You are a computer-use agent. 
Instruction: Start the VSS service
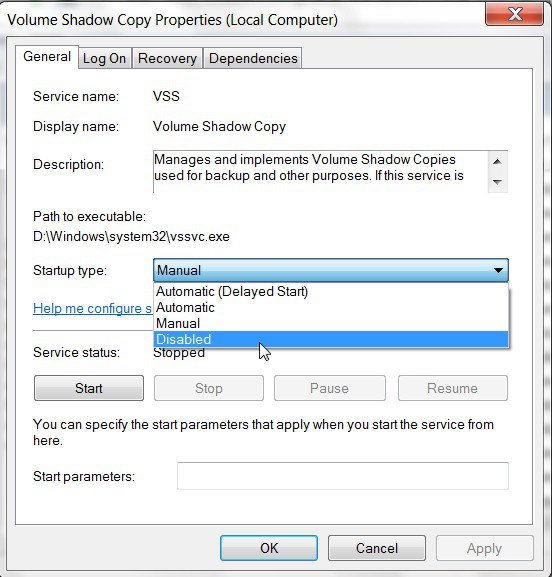point(89,388)
